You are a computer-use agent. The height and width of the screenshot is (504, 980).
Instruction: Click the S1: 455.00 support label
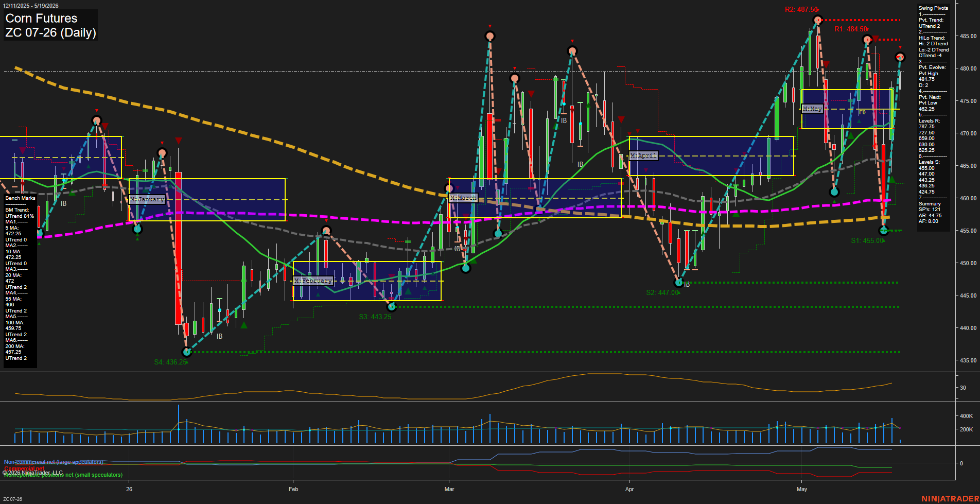click(867, 240)
